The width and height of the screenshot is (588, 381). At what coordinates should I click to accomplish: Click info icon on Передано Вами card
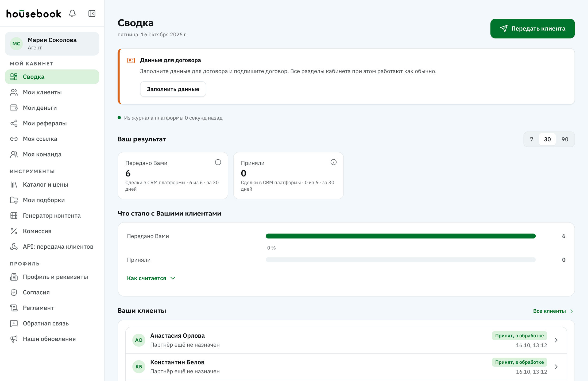pyautogui.click(x=218, y=162)
